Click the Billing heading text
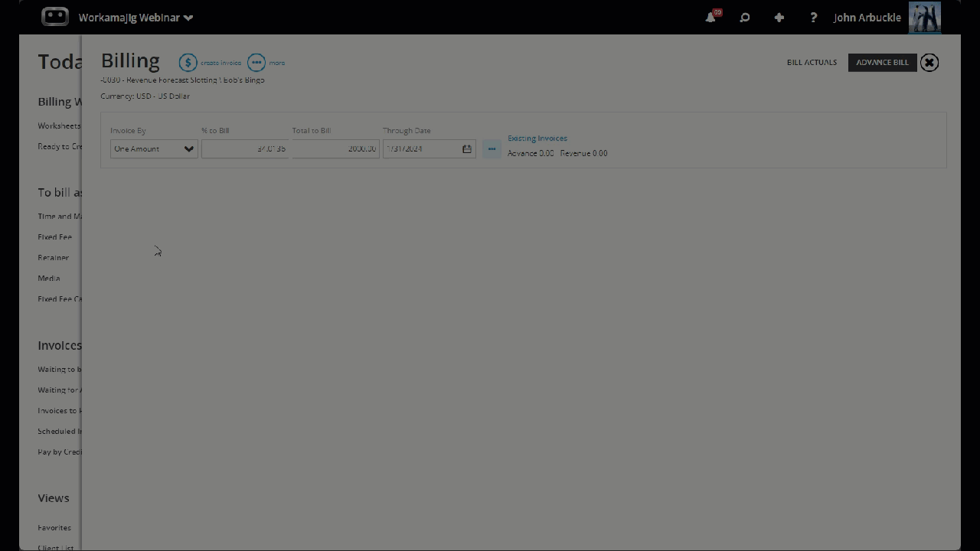This screenshot has height=551, width=980. coord(130,61)
